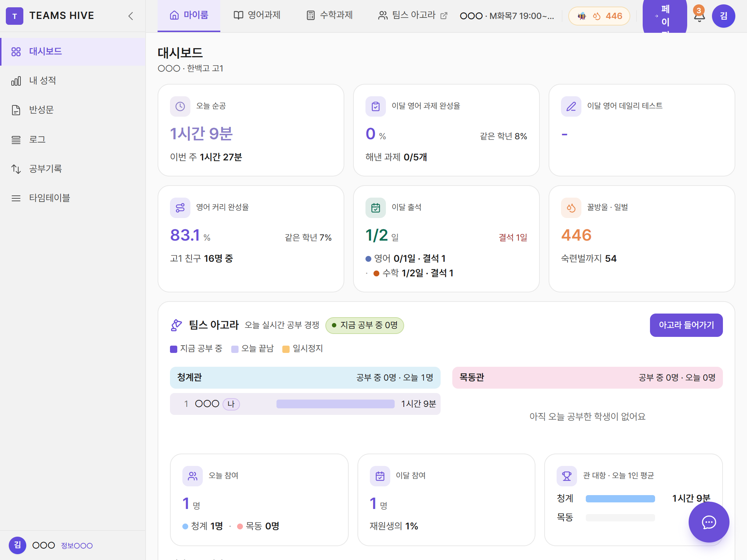Open the notification bell with 3 alerts
747x560 pixels.
tap(699, 15)
